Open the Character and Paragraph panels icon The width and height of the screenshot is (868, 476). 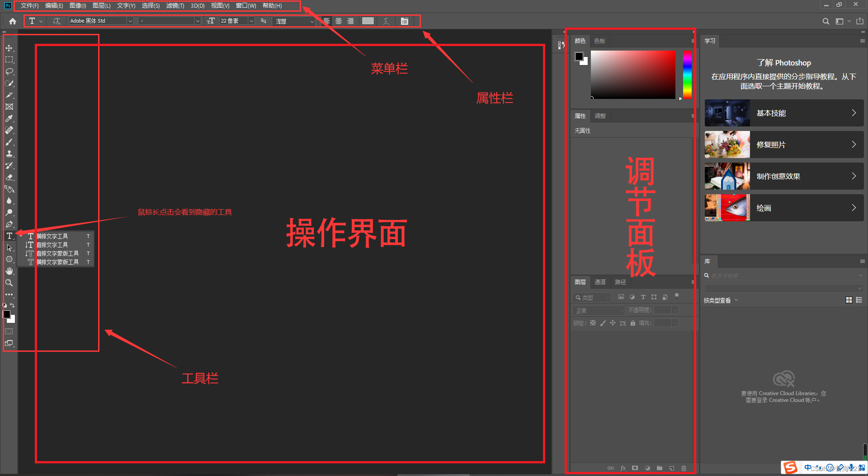(x=405, y=21)
